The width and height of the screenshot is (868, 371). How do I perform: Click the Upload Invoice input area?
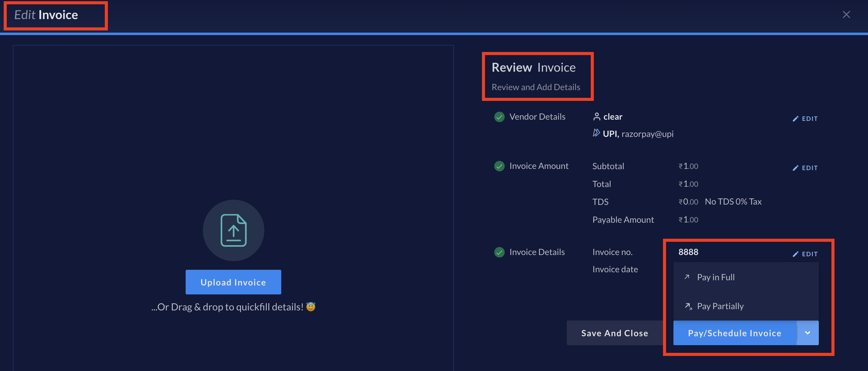(x=233, y=282)
